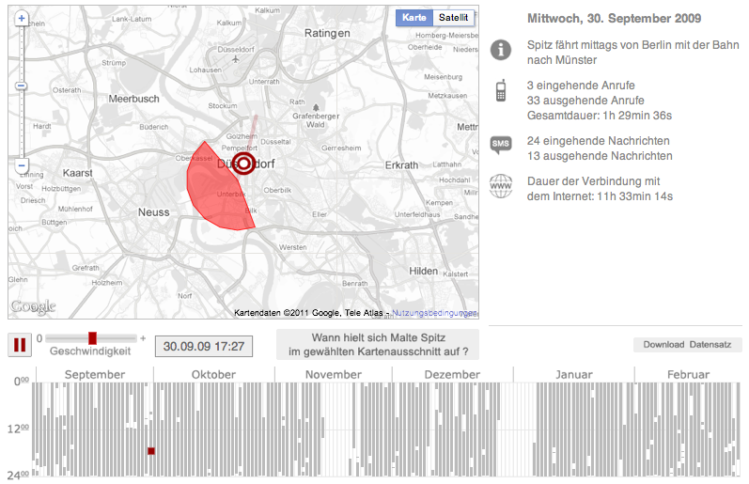Click 'Wann hielt sich Malte Spitz' button
749x484 pixels.
pyautogui.click(x=378, y=345)
